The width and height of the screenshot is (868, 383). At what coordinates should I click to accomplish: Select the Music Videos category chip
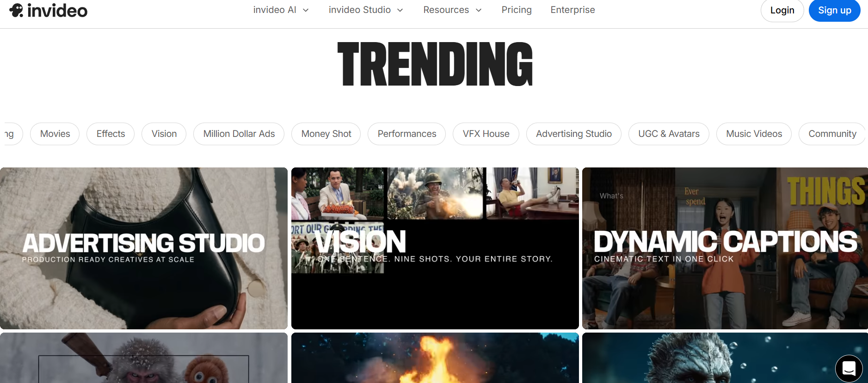[x=754, y=134]
